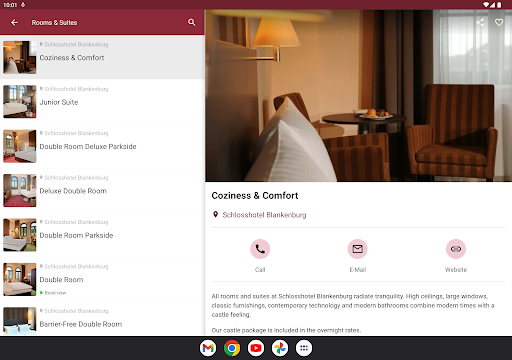Open the app drawer grid icon

(304, 348)
